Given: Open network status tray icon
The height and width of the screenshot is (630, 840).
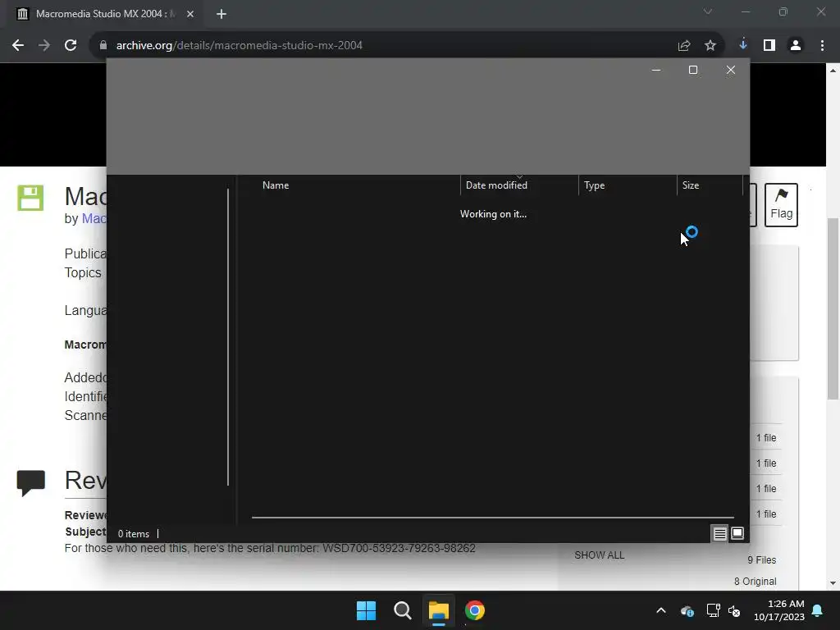Looking at the screenshot, I should tap(713, 610).
